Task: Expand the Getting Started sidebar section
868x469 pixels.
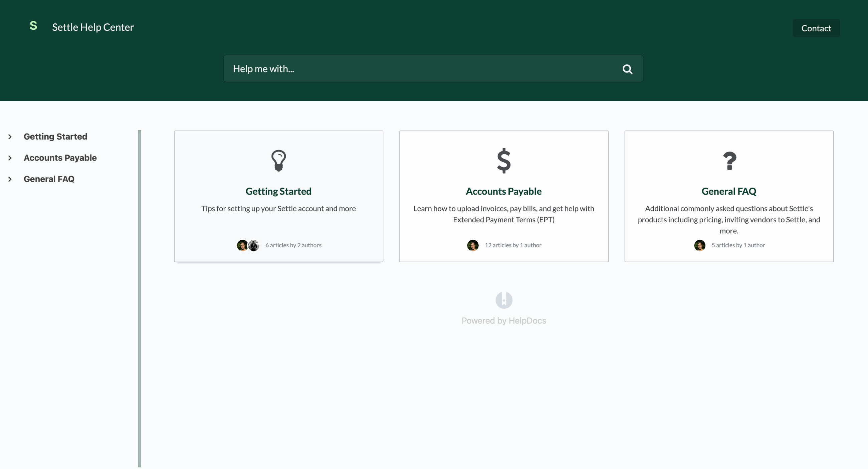Action: [9, 137]
